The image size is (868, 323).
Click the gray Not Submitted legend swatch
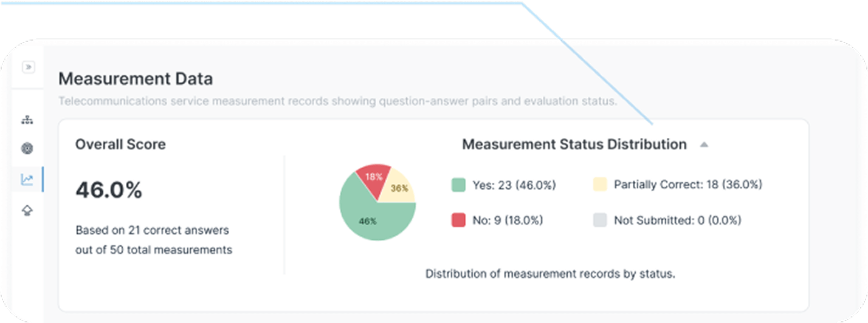(600, 220)
